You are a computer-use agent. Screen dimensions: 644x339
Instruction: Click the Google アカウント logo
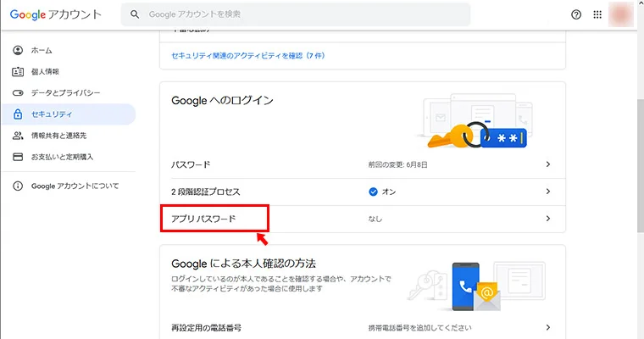click(55, 14)
